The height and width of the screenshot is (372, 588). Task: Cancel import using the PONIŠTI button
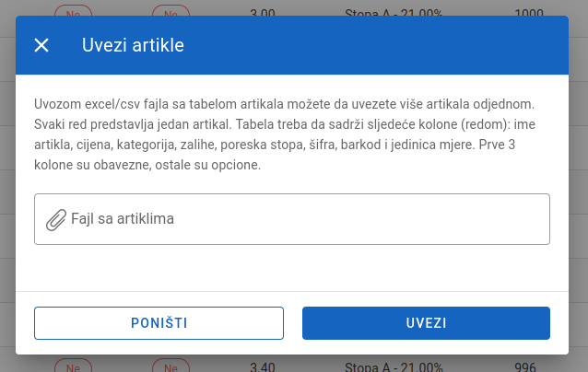[x=159, y=323]
